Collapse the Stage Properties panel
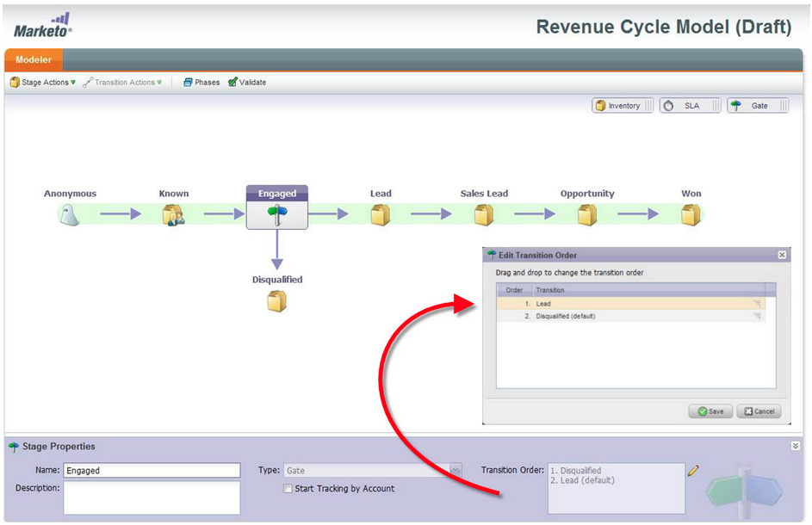Image resolution: width=812 pixels, height=525 pixels. coord(796,446)
